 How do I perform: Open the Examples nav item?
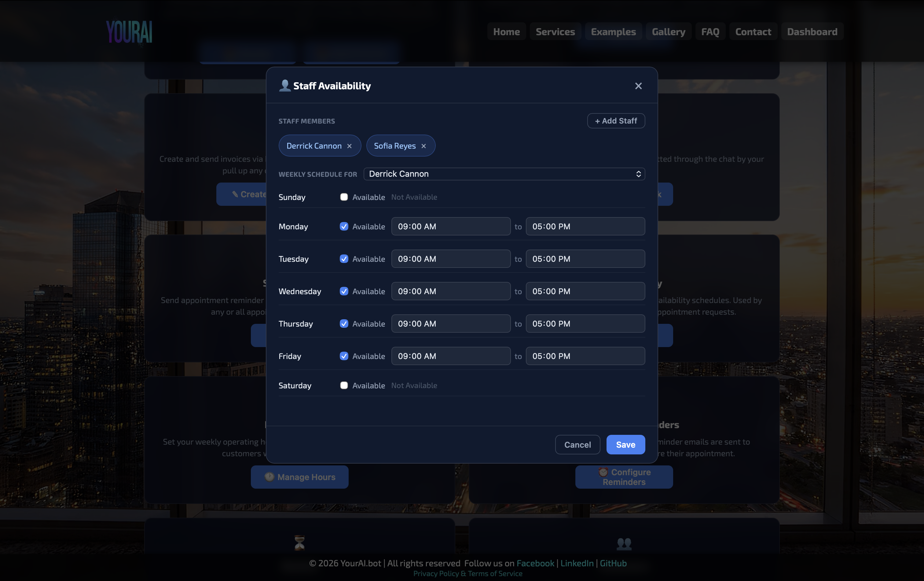click(x=613, y=32)
